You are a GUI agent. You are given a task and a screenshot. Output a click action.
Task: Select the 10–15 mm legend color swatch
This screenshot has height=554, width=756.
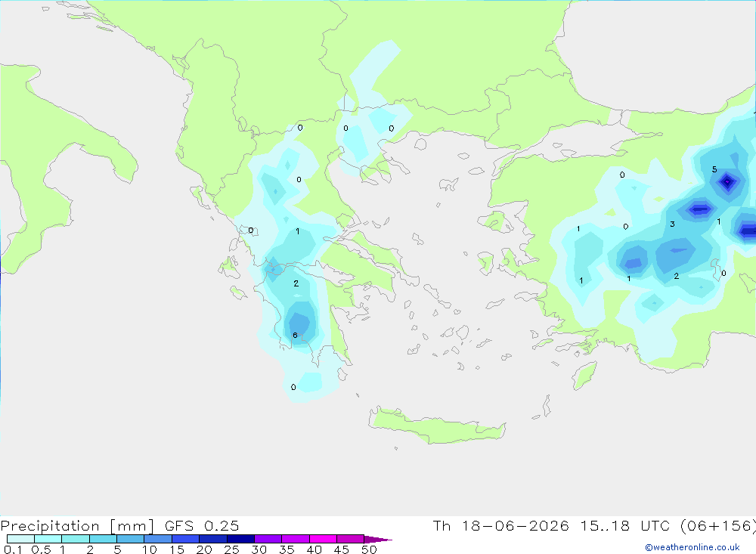point(158,539)
